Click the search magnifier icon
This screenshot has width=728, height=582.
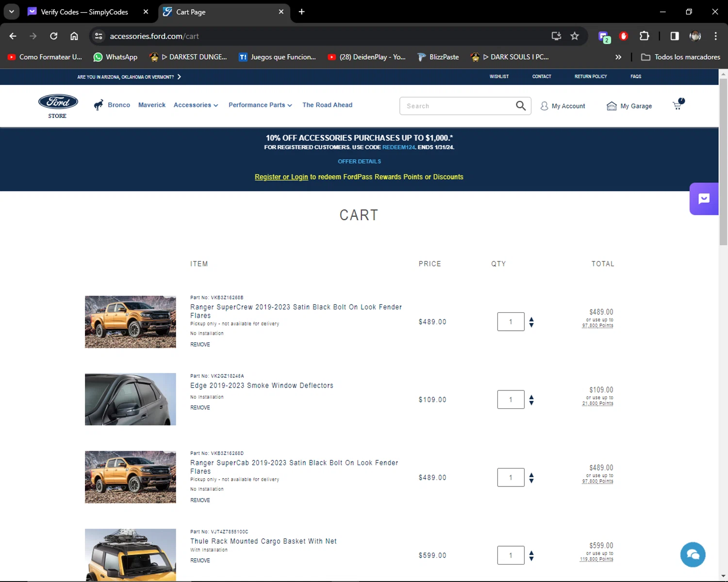(521, 106)
